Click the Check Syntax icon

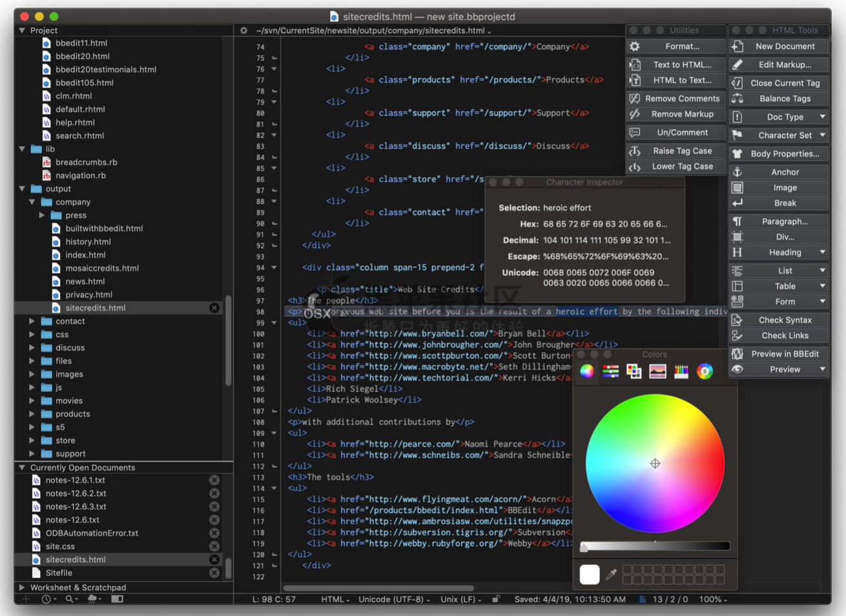737,320
